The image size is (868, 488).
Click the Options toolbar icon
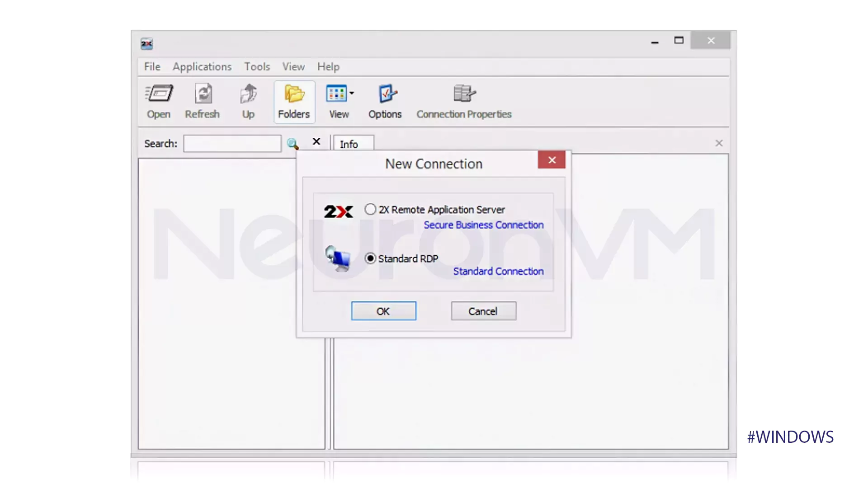(385, 101)
